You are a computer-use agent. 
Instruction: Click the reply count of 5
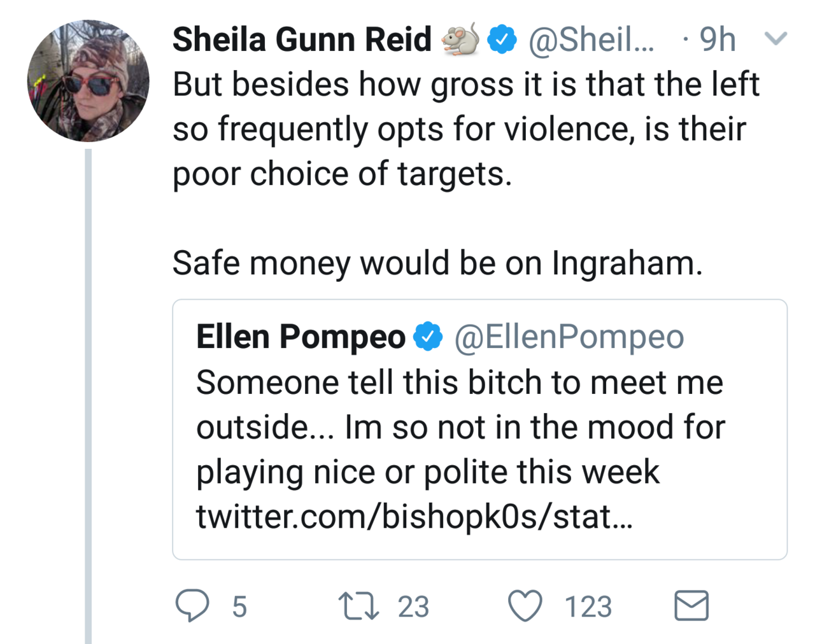239,606
